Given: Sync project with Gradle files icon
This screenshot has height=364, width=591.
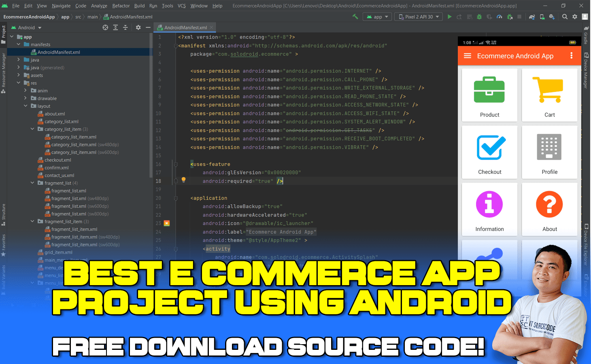Looking at the screenshot, I should click(x=532, y=17).
